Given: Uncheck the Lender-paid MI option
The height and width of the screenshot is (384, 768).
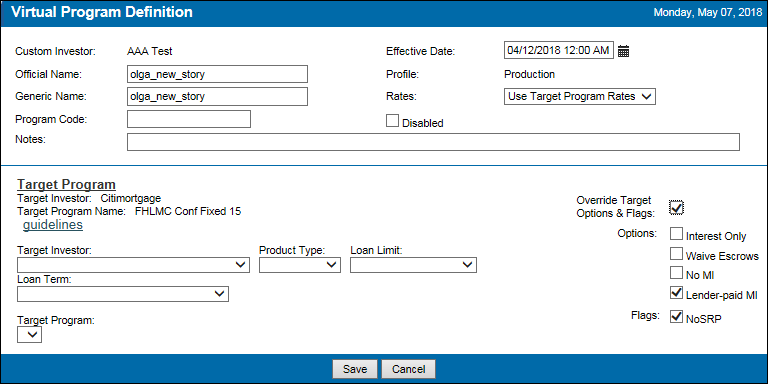Looking at the screenshot, I should point(676,292).
